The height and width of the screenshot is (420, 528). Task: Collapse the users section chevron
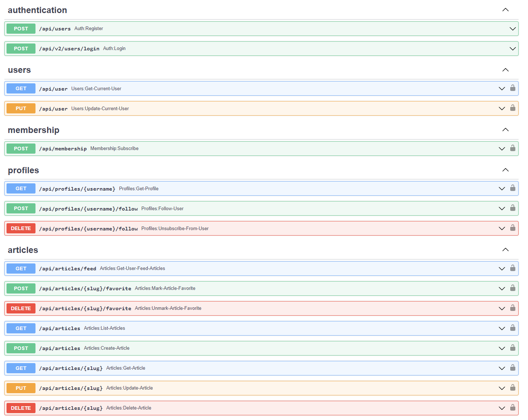[x=506, y=70]
